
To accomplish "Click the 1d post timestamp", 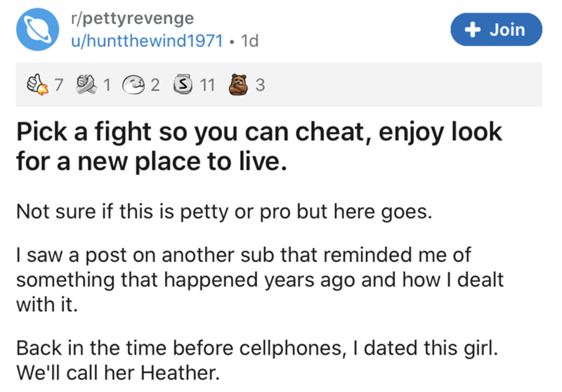I will click(x=249, y=41).
